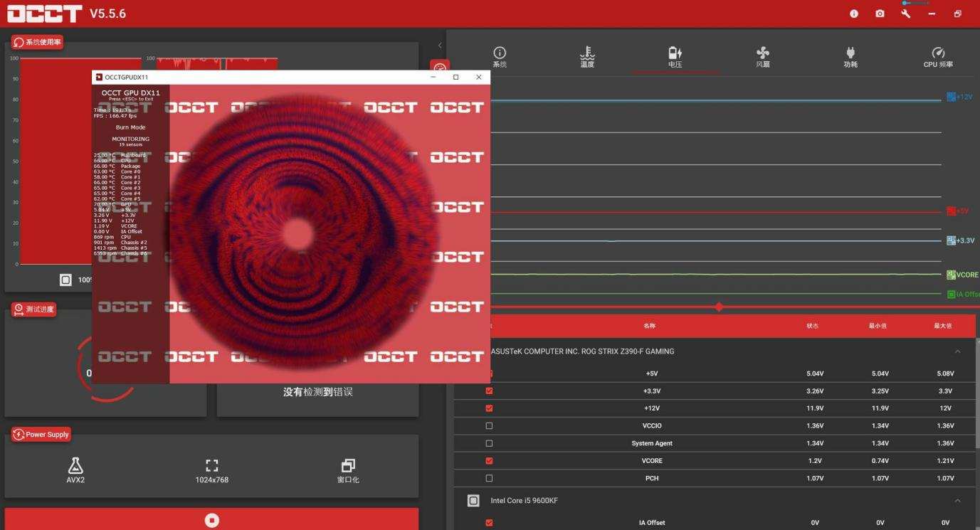Image resolution: width=980 pixels, height=530 pixels.
Task: Enable the PCH sensor checkbox
Action: pyautogui.click(x=489, y=478)
